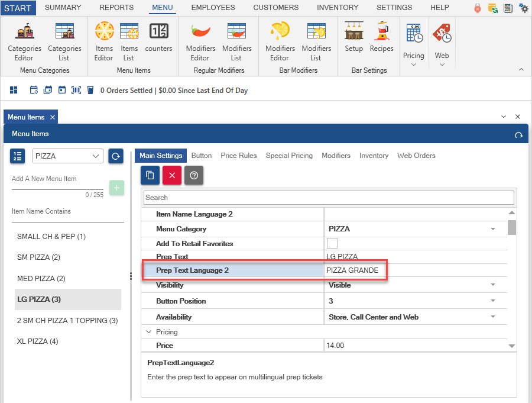532x403 pixels.
Task: Collapse the Pricing section
Action: (148, 332)
